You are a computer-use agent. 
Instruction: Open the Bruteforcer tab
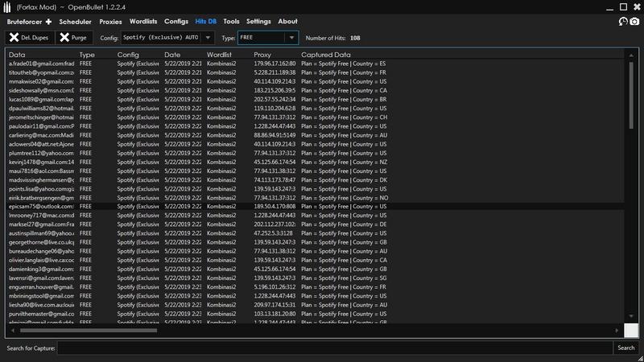pos(24,22)
